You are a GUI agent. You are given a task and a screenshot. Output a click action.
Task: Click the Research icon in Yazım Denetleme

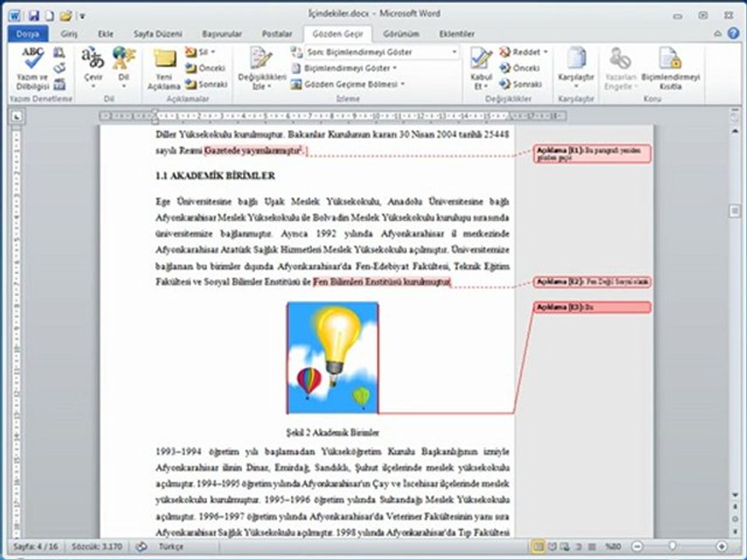pos(59,52)
